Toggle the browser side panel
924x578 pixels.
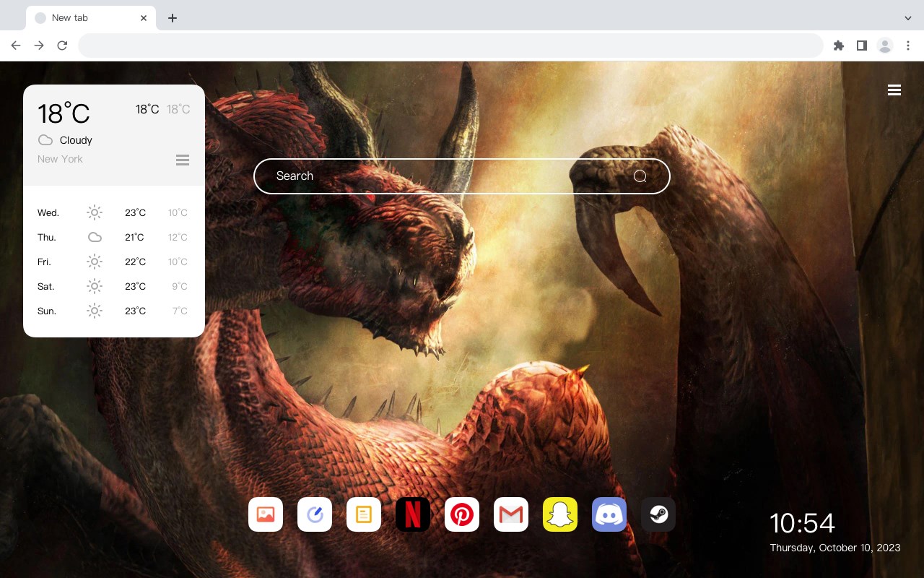point(861,46)
